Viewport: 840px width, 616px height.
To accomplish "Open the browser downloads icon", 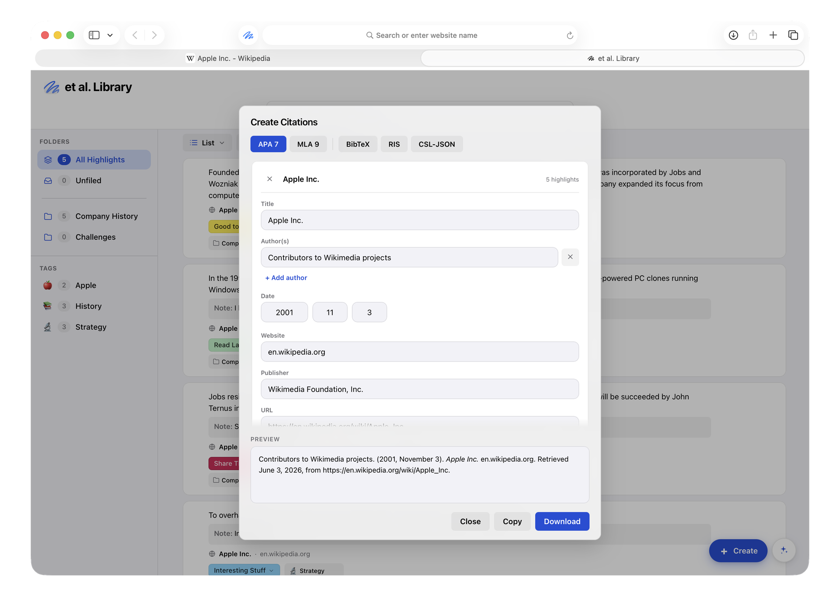I will click(x=734, y=35).
